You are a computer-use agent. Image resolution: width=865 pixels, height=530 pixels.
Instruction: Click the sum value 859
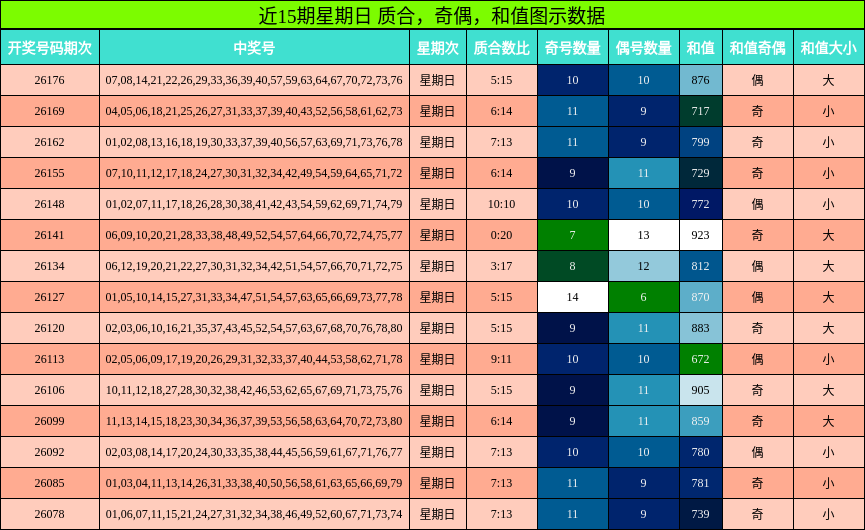pyautogui.click(x=701, y=421)
